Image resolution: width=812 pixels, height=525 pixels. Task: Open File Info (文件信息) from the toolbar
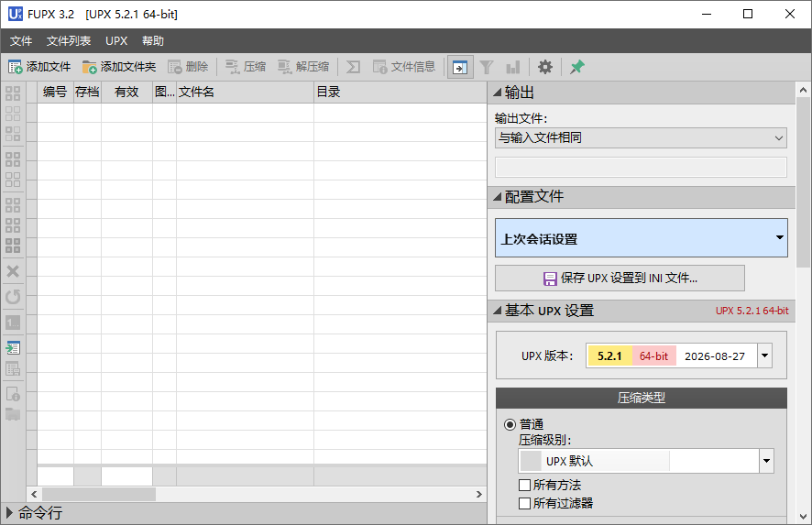404,67
